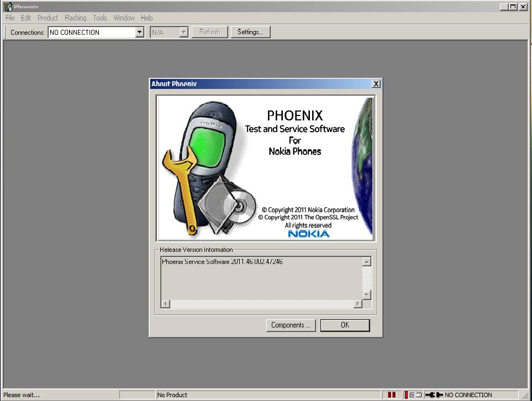
Task: Close the Phoenix main window
Action: pyautogui.click(x=523, y=7)
